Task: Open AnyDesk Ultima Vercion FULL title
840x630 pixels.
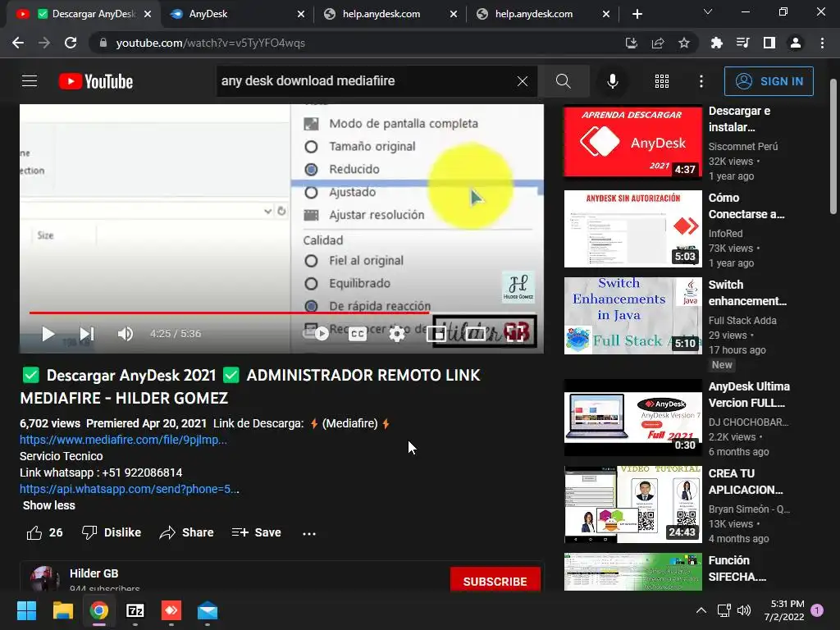Action: coord(749,395)
